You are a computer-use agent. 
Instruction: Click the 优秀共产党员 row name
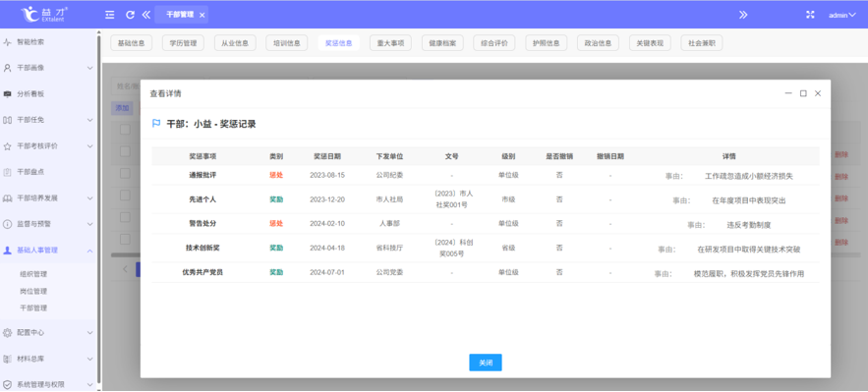(x=203, y=272)
